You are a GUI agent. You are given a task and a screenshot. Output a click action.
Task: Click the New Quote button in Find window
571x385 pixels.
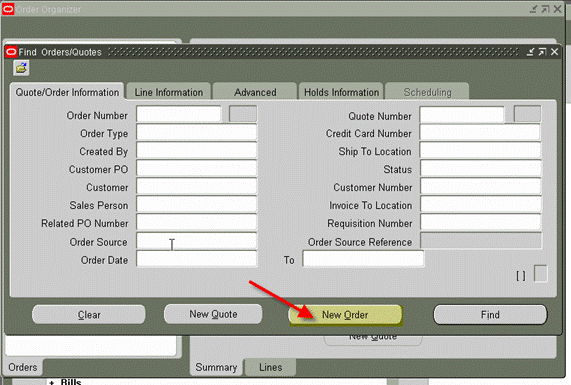coord(213,314)
